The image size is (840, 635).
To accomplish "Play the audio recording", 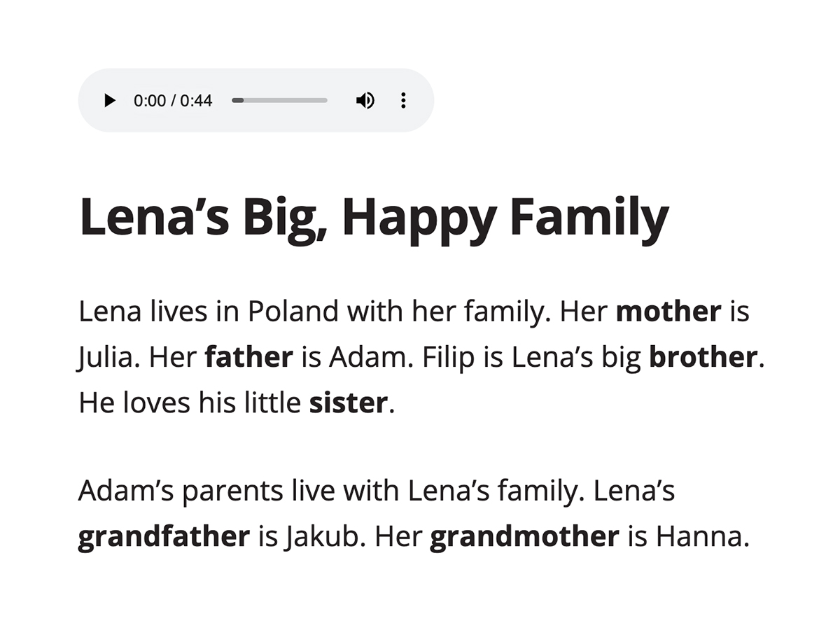I will [109, 101].
